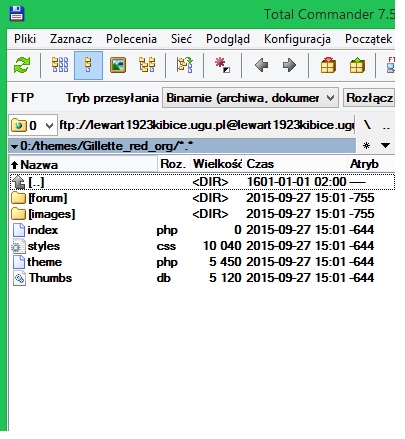Click the document icon of theme
The image size is (405, 439).
click(19, 262)
